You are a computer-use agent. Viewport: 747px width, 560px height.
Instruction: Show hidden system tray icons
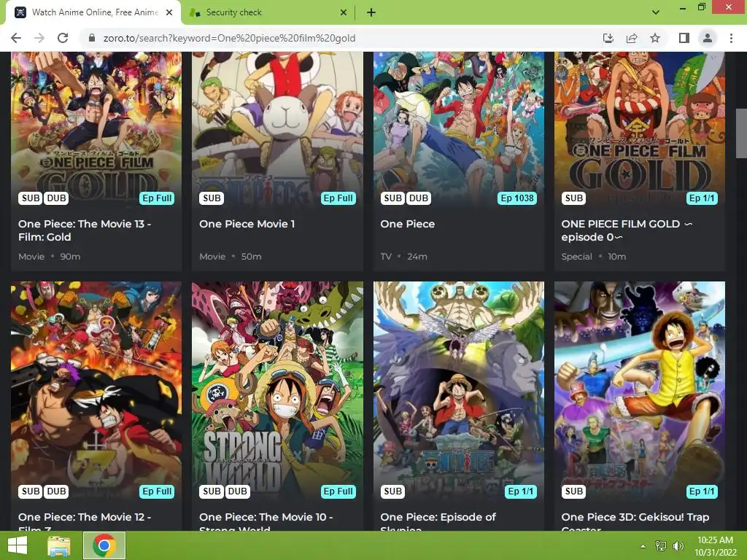(643, 546)
